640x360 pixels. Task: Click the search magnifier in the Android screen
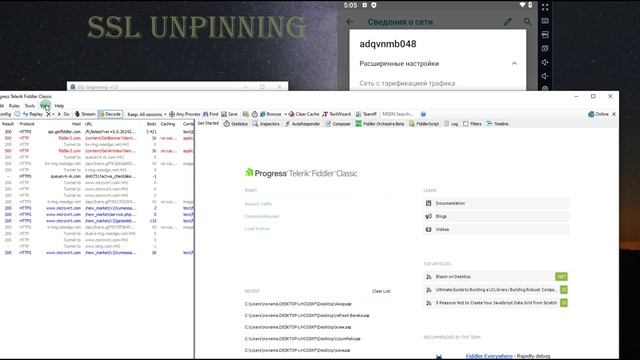tap(527, 22)
